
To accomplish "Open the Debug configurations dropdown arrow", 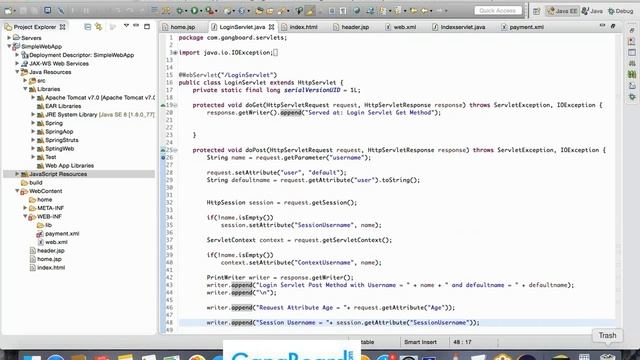I will [186, 11].
